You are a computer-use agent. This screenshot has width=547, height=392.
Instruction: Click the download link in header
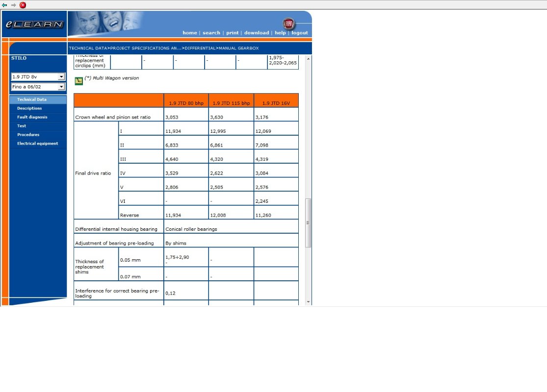[257, 33]
